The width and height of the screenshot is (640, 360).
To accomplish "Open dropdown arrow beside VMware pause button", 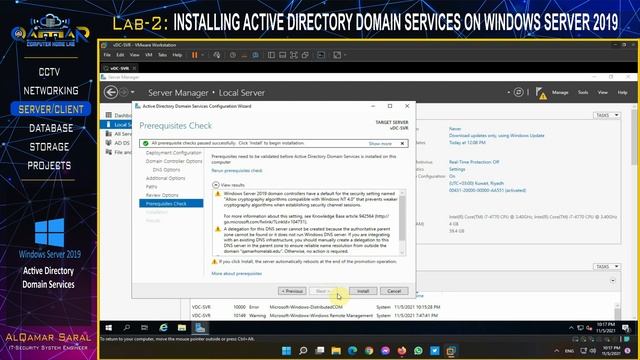I will click(202, 55).
